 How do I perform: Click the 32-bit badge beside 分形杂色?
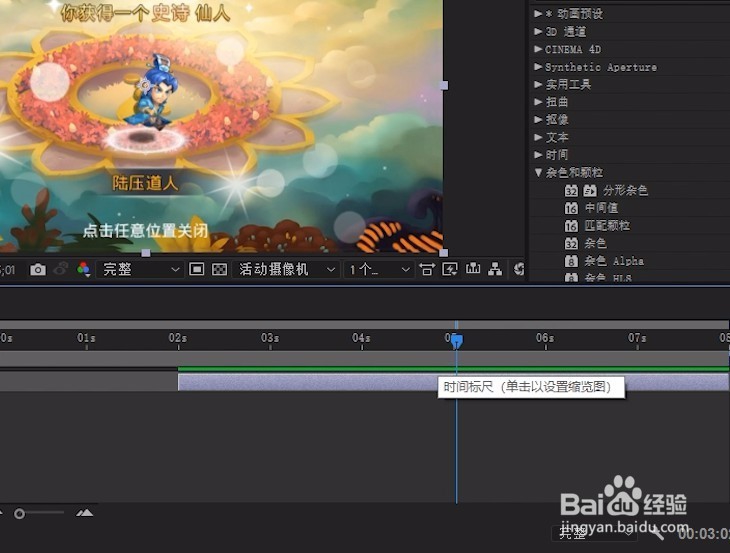coord(571,190)
